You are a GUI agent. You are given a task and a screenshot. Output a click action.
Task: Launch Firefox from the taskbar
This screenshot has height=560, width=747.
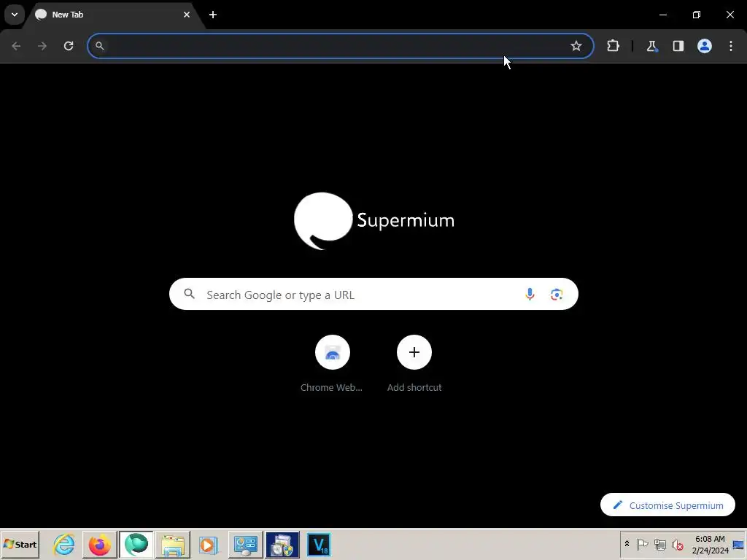(x=99, y=544)
